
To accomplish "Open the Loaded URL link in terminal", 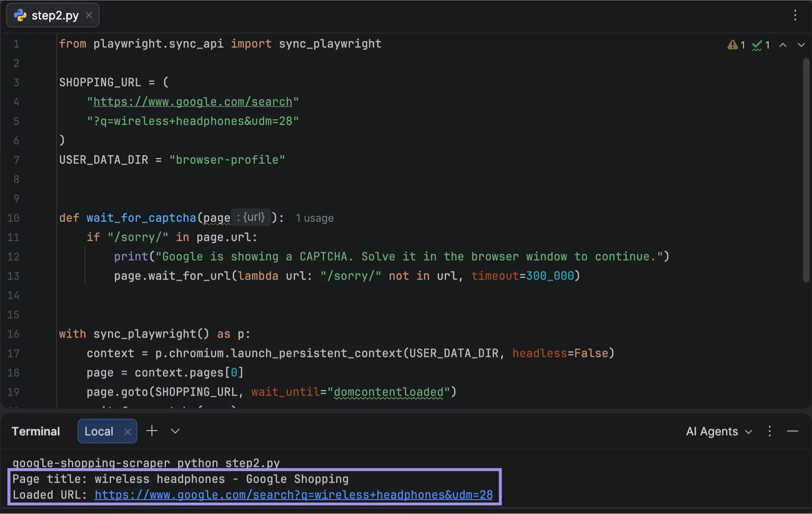I will (294, 495).
